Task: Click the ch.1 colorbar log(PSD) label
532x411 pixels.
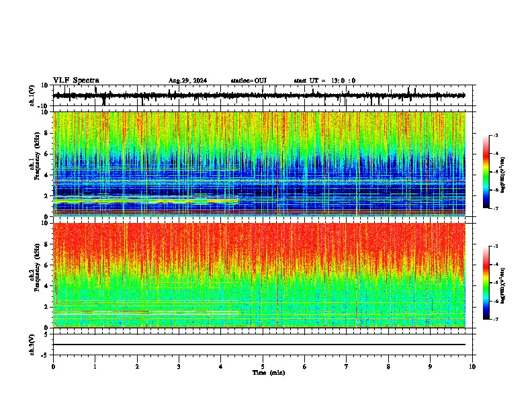Action: (502, 175)
